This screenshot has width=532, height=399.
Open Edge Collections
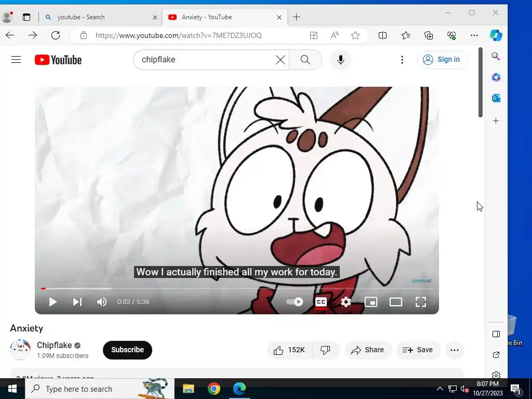coord(429,35)
